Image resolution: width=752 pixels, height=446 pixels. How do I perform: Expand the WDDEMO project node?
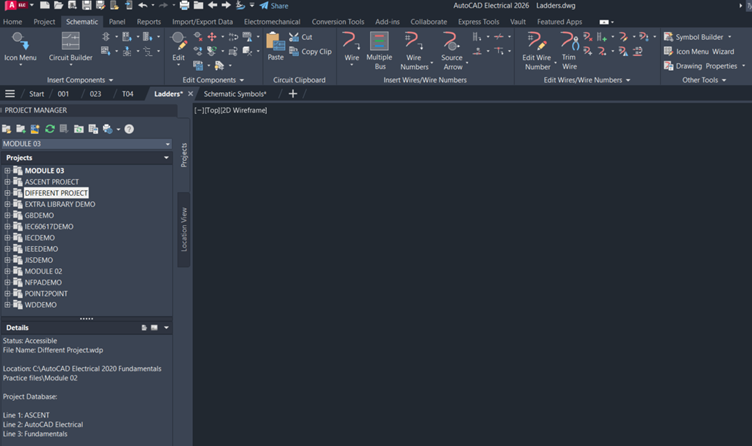click(7, 305)
